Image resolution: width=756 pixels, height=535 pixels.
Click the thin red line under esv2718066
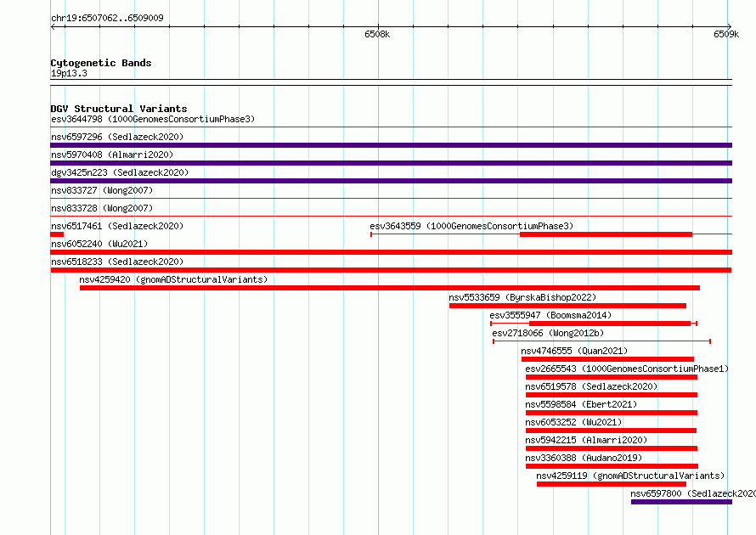[601, 341]
